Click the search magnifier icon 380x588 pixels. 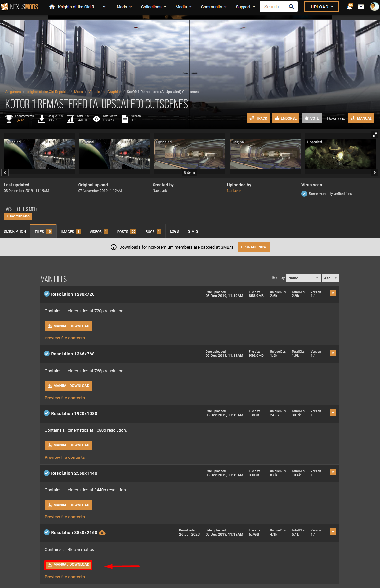[291, 7]
